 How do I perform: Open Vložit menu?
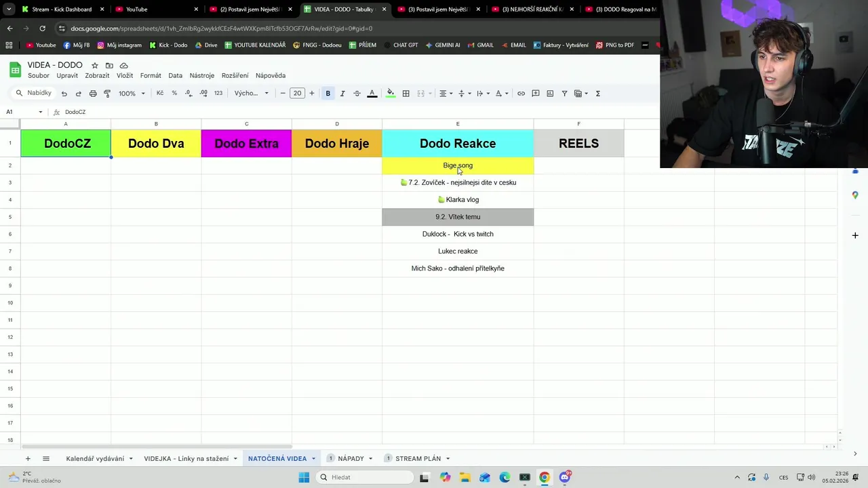pos(125,75)
